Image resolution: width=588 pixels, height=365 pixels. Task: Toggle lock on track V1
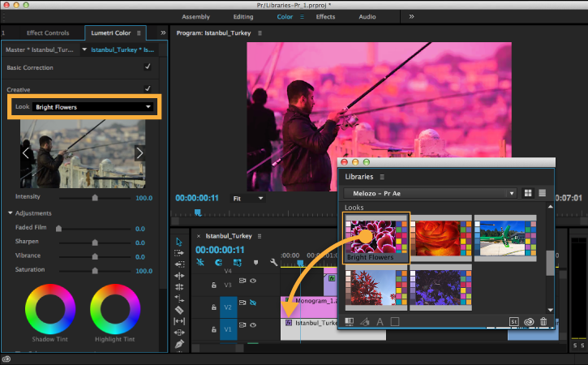214,329
